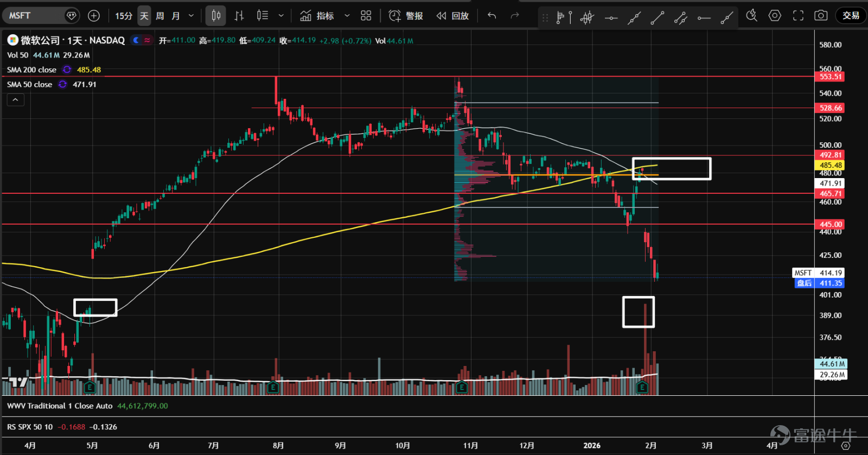Select the trend line drawing tool
868x455 pixels.
click(657, 18)
